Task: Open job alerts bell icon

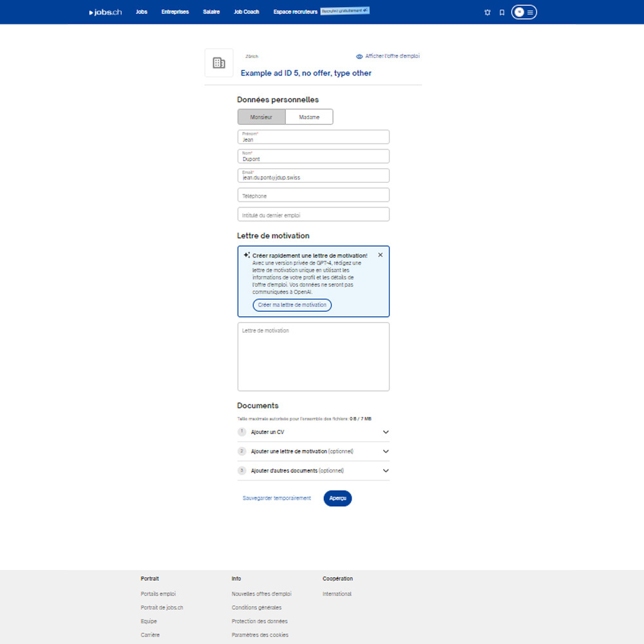Action: tap(487, 12)
